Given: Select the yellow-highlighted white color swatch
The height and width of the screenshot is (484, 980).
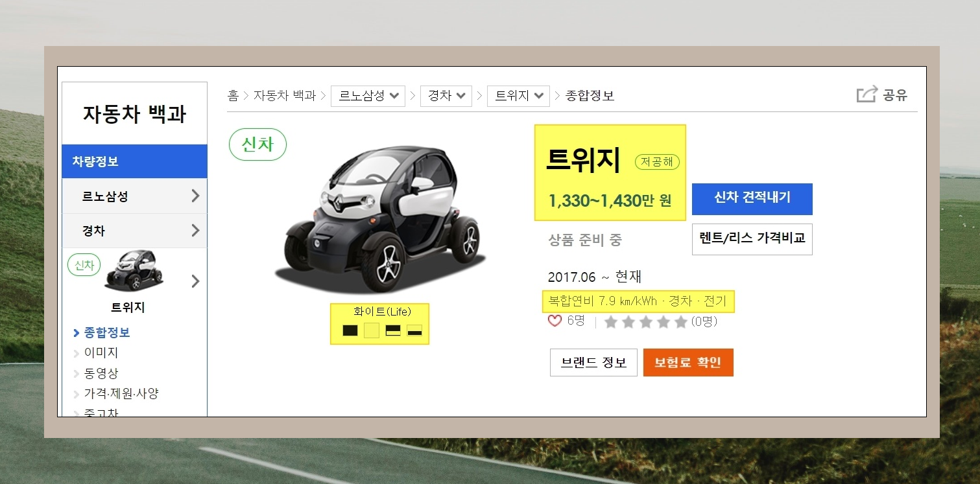Looking at the screenshot, I should click(x=372, y=330).
